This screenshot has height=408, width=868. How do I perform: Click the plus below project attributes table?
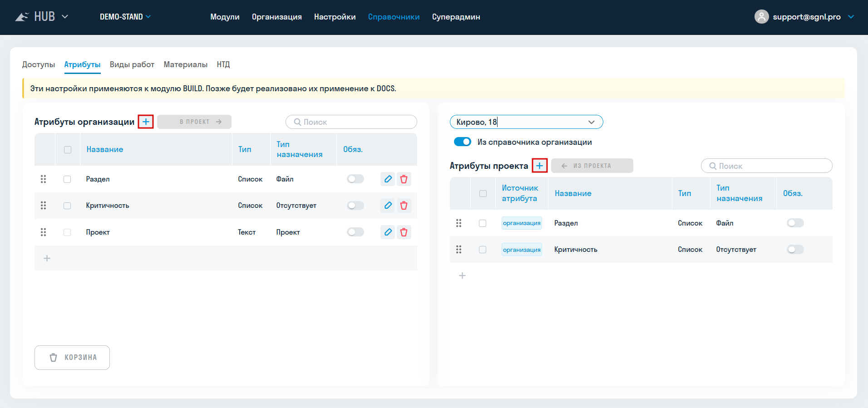(x=462, y=275)
